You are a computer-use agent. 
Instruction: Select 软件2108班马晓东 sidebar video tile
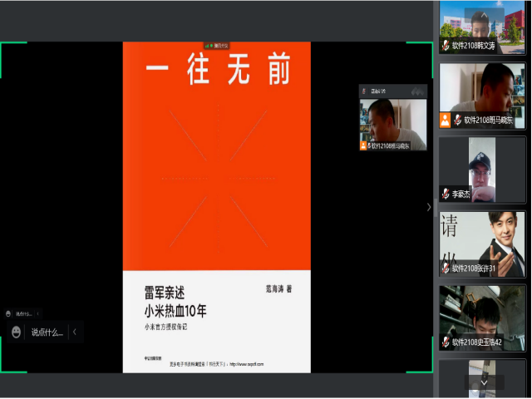click(x=482, y=96)
